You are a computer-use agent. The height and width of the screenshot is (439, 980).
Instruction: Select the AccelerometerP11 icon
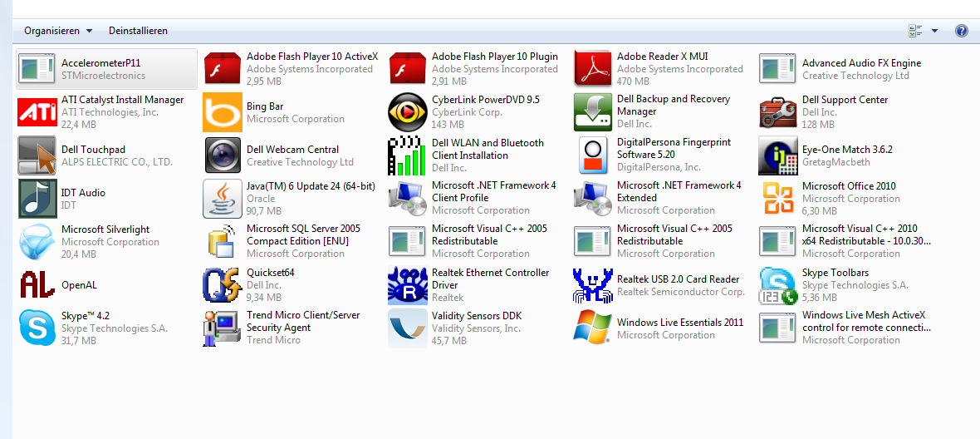37,69
